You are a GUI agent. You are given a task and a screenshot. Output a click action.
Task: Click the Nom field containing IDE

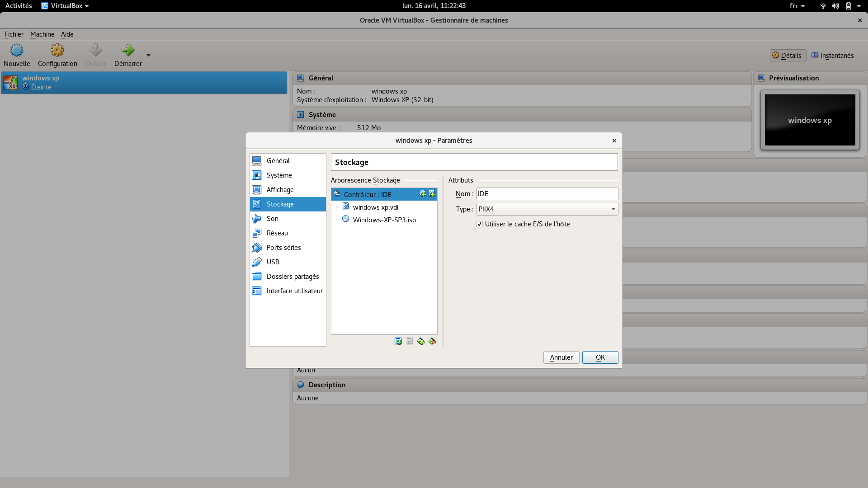point(547,194)
